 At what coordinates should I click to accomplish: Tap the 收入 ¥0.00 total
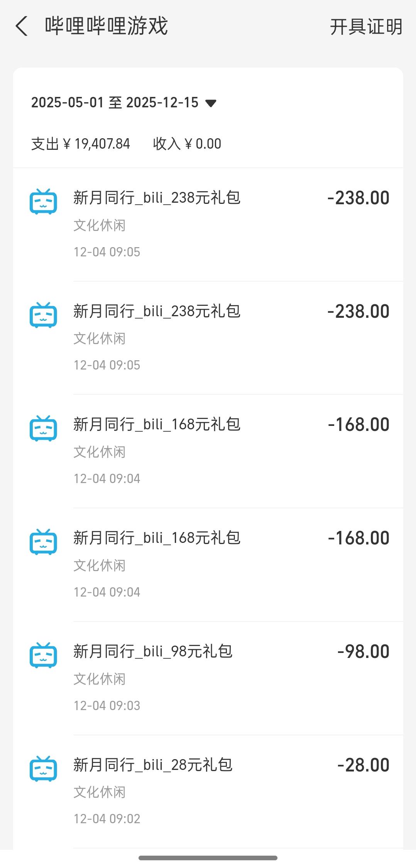pos(187,144)
